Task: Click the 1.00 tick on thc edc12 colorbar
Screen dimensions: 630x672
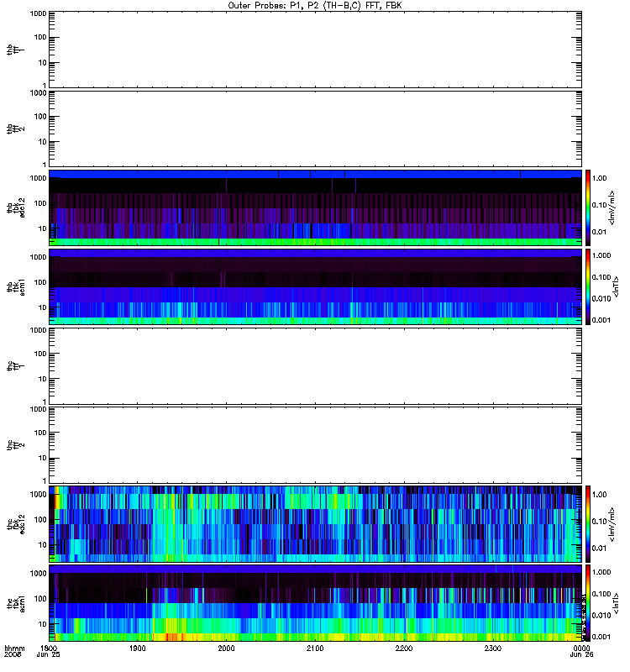Action: 599,495
